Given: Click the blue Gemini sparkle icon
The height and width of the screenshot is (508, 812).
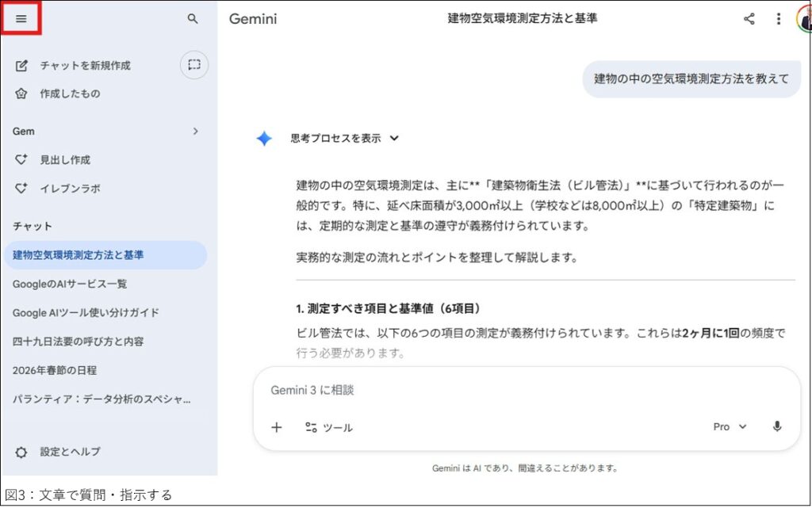Looking at the screenshot, I should (x=264, y=139).
